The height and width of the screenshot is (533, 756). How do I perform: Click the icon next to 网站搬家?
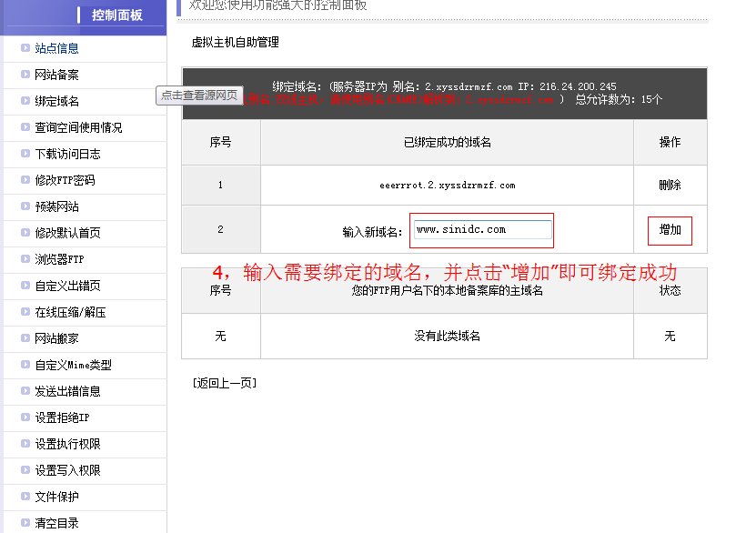[x=24, y=338]
